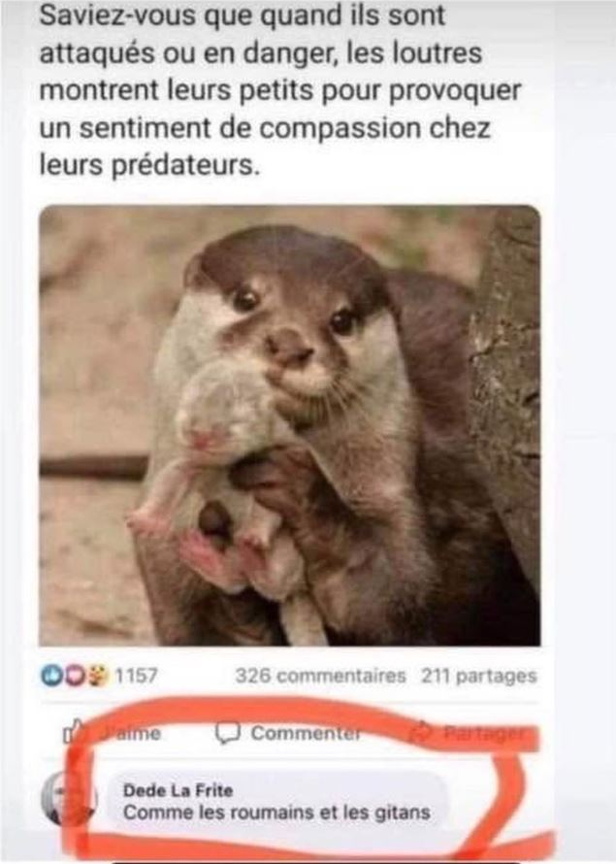Open the commenter's profile picture
This screenshot has width=616, height=864.
[67, 798]
